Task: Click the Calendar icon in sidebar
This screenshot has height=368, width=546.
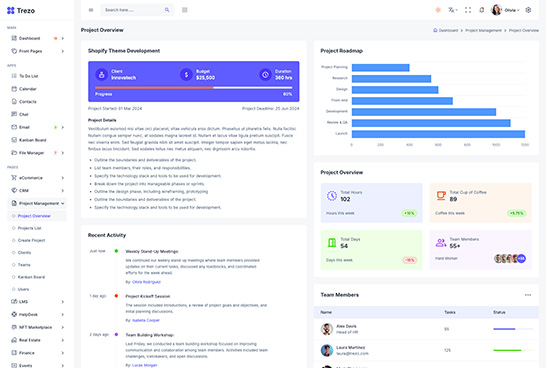Action: [14, 89]
